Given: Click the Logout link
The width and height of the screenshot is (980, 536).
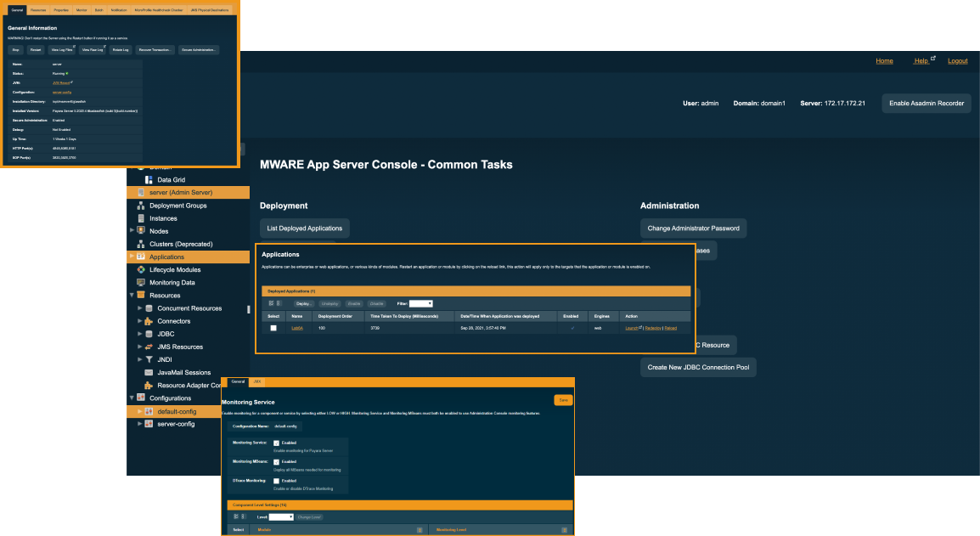Looking at the screenshot, I should pyautogui.click(x=958, y=60).
